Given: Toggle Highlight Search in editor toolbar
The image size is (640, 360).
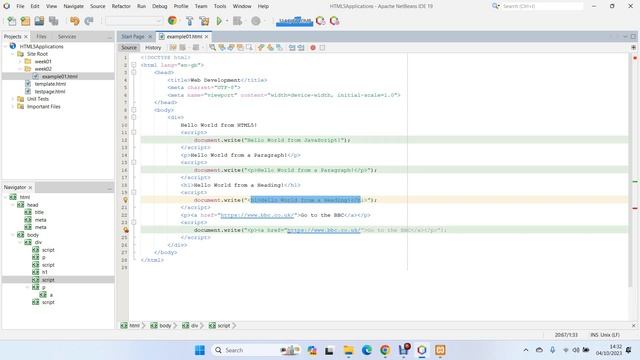Looking at the screenshot, I should [240, 48].
